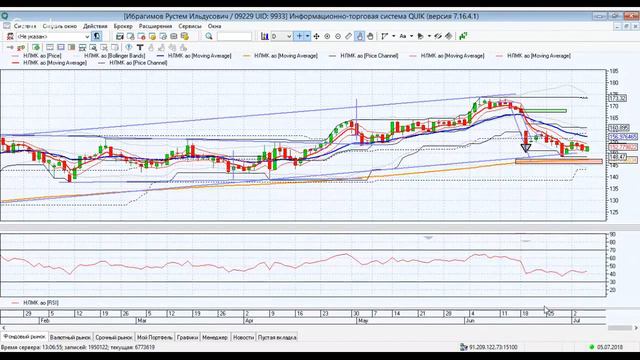The width and height of the screenshot is (640, 360).
Task: Open the Действия menu
Action: pyautogui.click(x=95, y=26)
